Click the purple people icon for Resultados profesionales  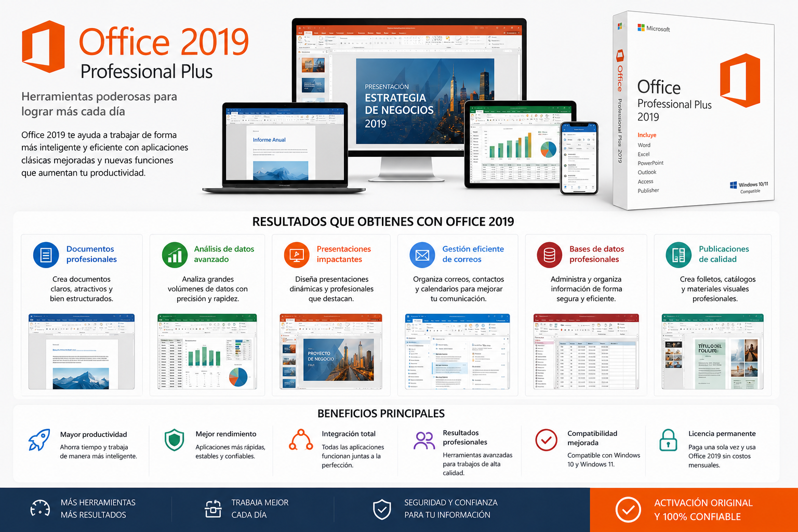(x=424, y=441)
